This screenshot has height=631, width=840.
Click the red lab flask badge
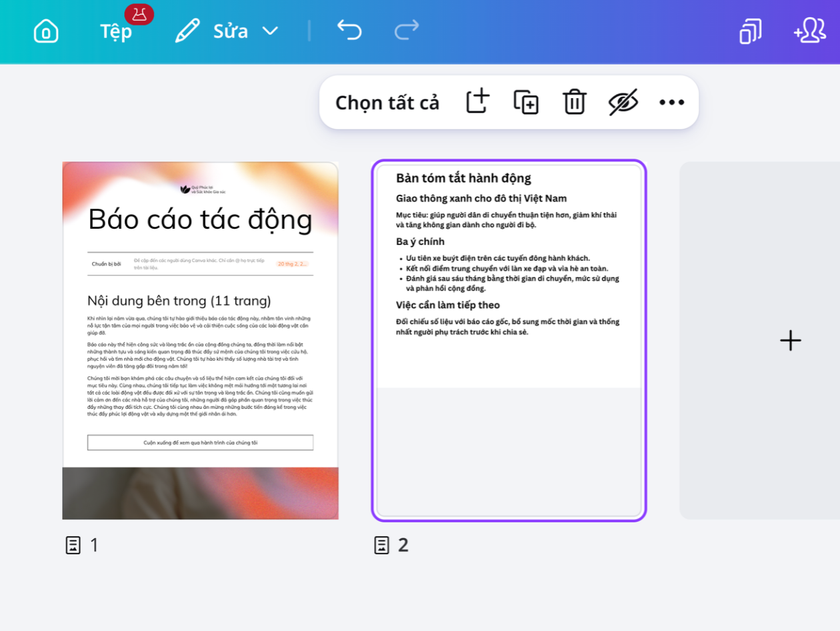coord(139,14)
